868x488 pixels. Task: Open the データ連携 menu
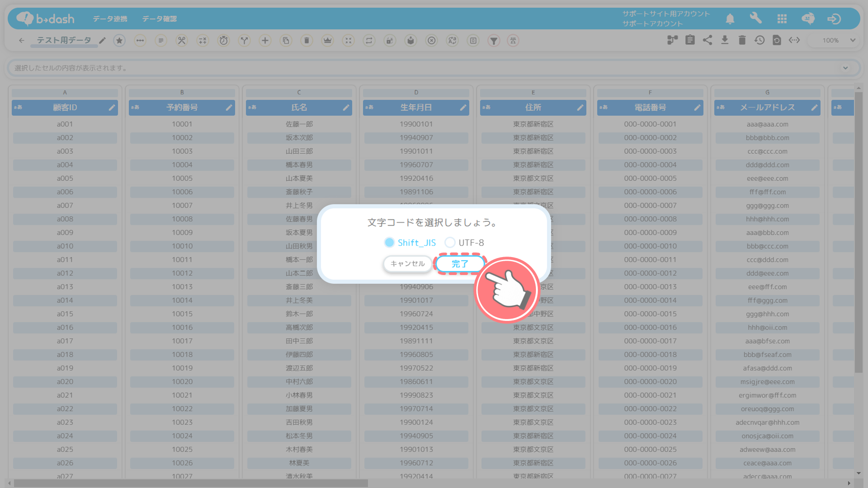point(110,19)
